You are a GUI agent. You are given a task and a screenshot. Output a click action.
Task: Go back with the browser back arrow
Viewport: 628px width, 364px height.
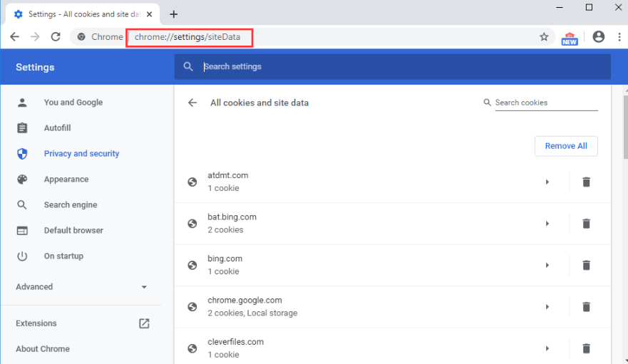coord(14,37)
